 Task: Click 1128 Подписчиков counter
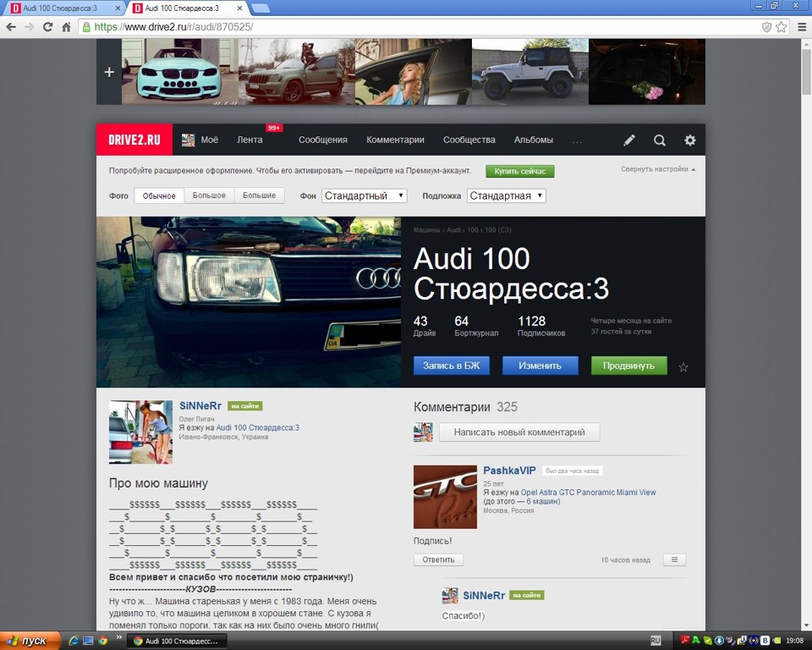541,326
